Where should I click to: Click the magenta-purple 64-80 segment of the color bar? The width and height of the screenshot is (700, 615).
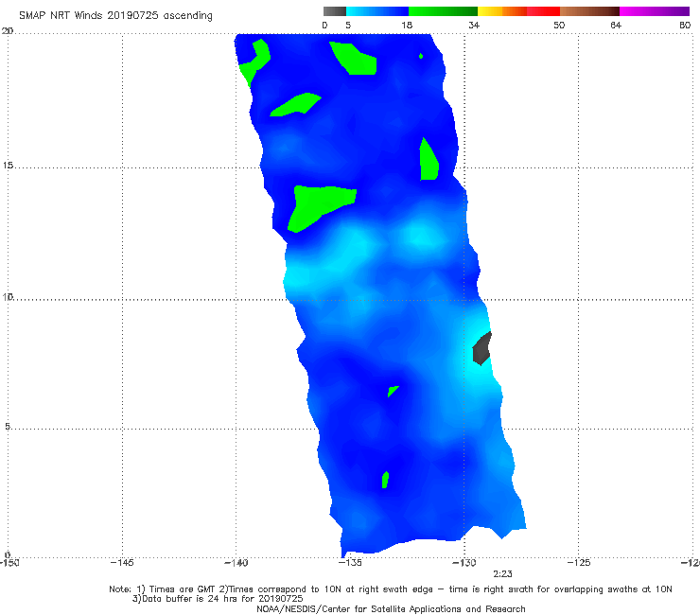pyautogui.click(x=655, y=11)
